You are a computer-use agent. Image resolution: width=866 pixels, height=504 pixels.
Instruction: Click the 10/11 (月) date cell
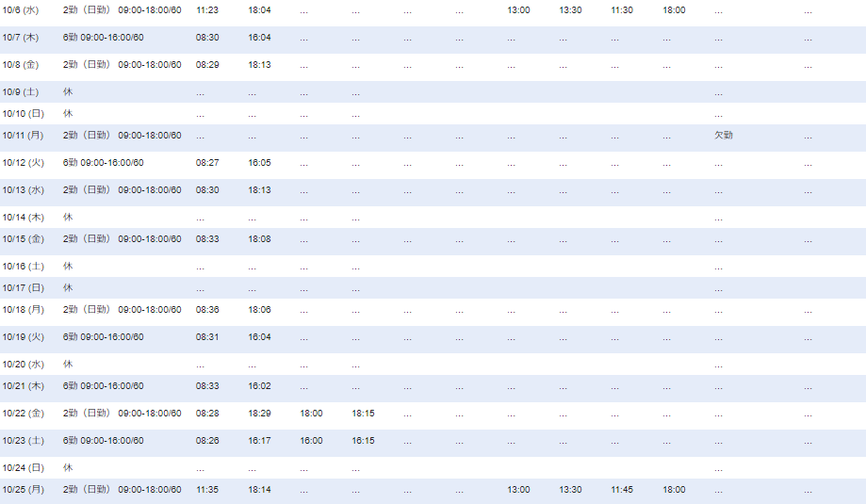click(23, 136)
